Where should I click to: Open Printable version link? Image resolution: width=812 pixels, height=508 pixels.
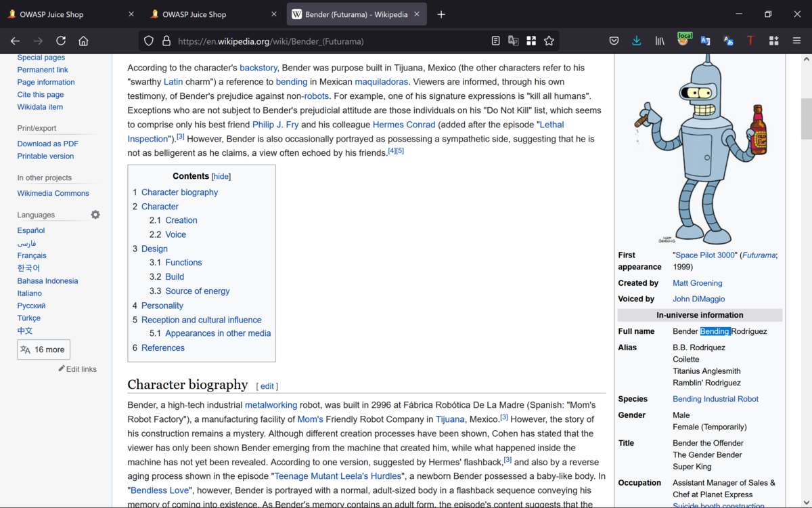(x=45, y=156)
